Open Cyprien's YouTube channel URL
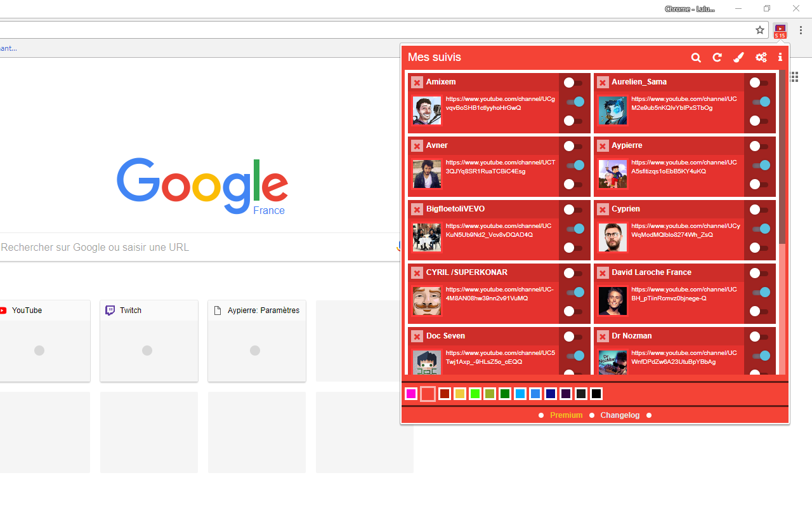812x508 pixels. (x=686, y=231)
